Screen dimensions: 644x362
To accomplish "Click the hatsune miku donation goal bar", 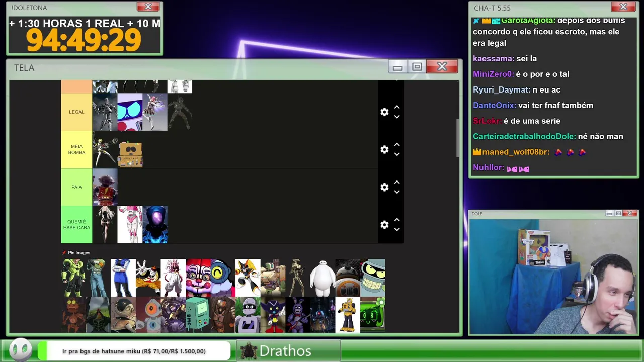I will (x=134, y=351).
